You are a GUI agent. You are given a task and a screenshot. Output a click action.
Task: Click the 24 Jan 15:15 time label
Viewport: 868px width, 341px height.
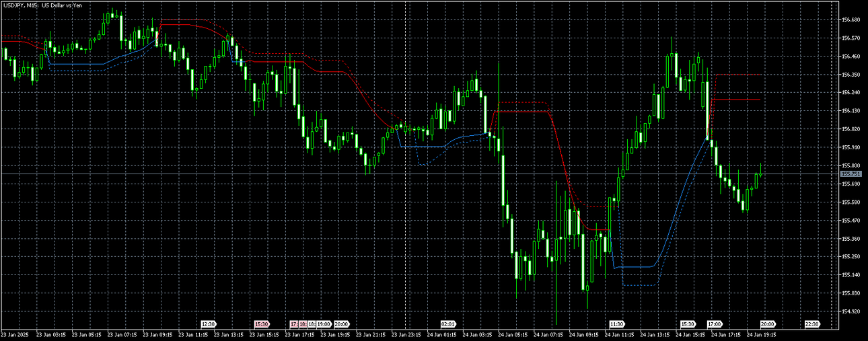tap(692, 334)
